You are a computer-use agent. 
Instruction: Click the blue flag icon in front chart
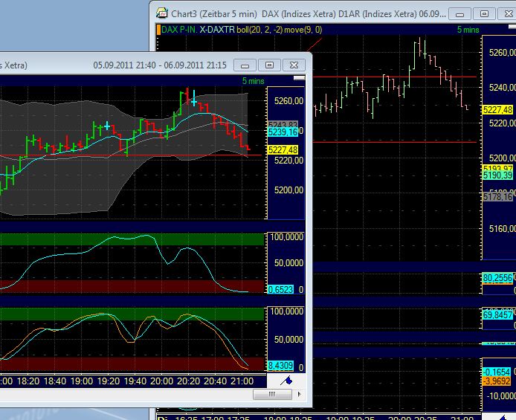click(286, 381)
